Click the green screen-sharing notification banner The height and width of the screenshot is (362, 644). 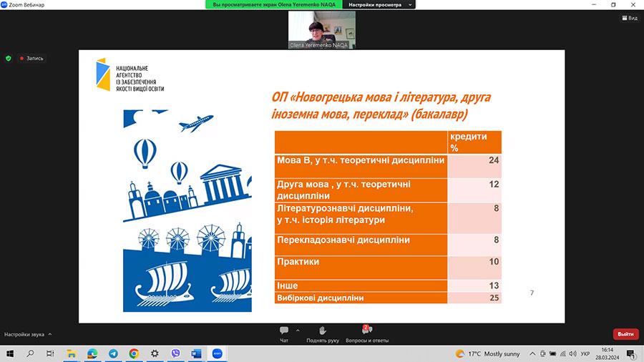274,4
